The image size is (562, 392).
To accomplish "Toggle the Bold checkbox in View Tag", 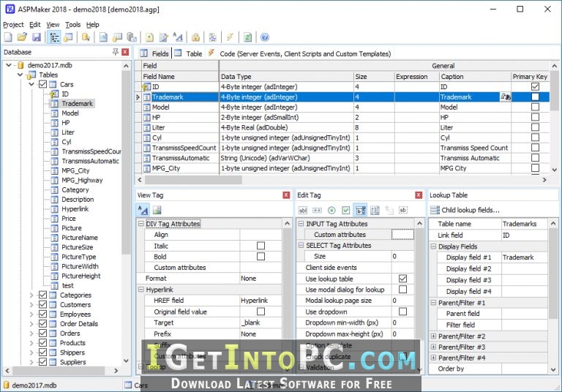I will click(x=261, y=257).
